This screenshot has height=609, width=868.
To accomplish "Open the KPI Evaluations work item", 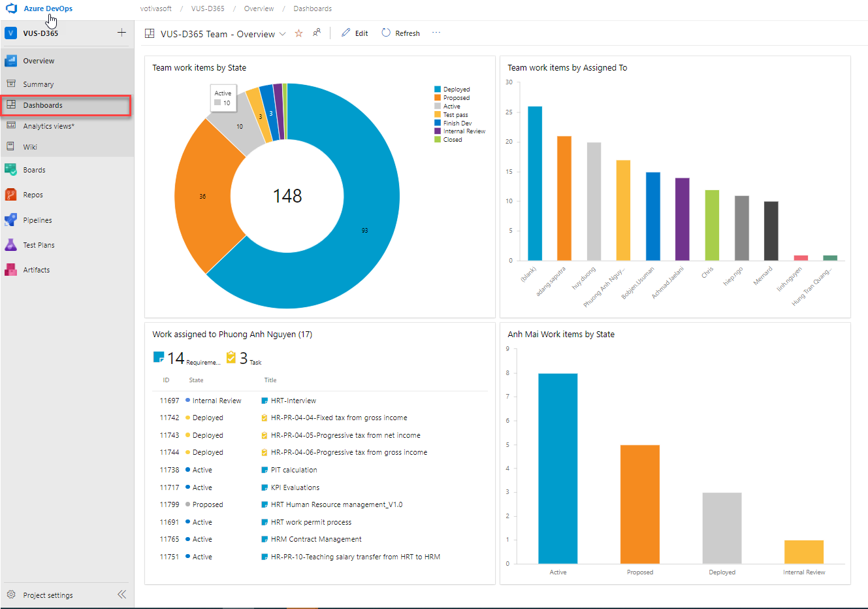I will 295,487.
